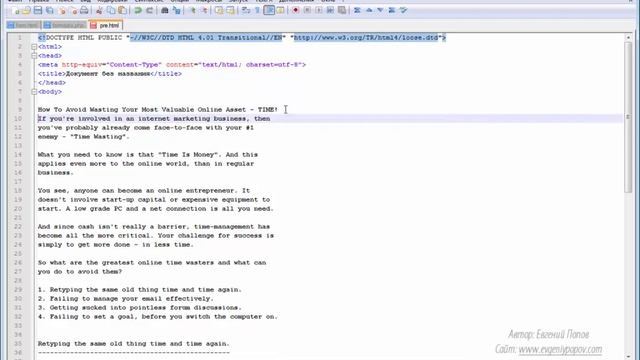Print the document using the printer icon
Screen dimensions: 640x360
tap(84, 10)
